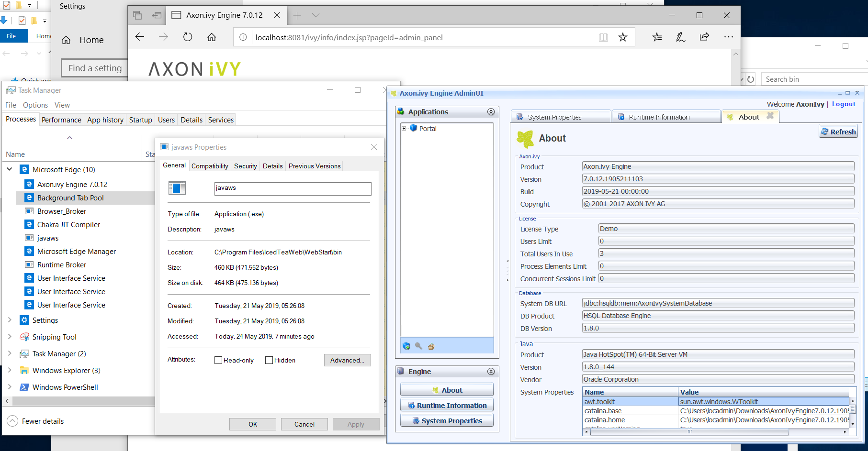Expand Snipping Tool process group
The image size is (868, 451).
coord(10,337)
